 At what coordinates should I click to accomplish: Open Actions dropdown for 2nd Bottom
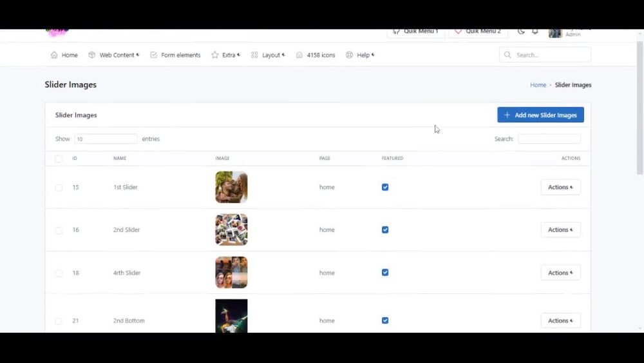coord(561,320)
